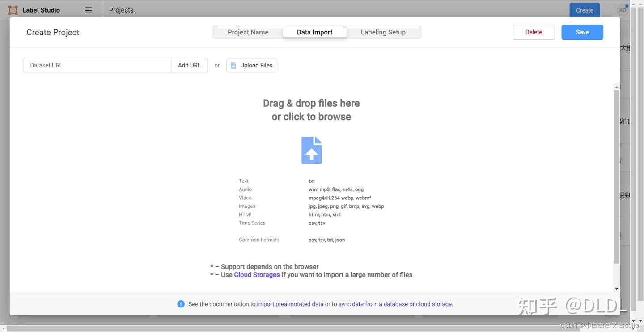Click the "Common Formats" label

point(259,240)
